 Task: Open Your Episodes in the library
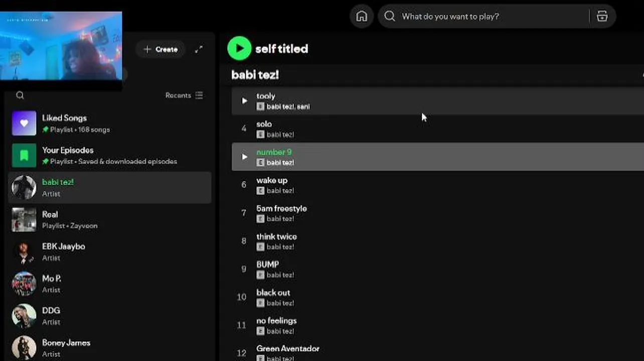coord(68,150)
